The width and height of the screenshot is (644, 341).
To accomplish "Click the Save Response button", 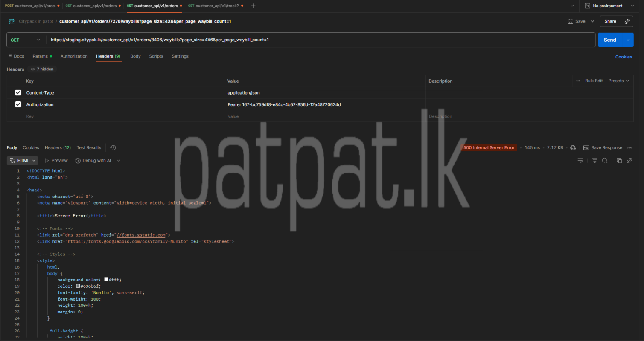I will (x=603, y=148).
